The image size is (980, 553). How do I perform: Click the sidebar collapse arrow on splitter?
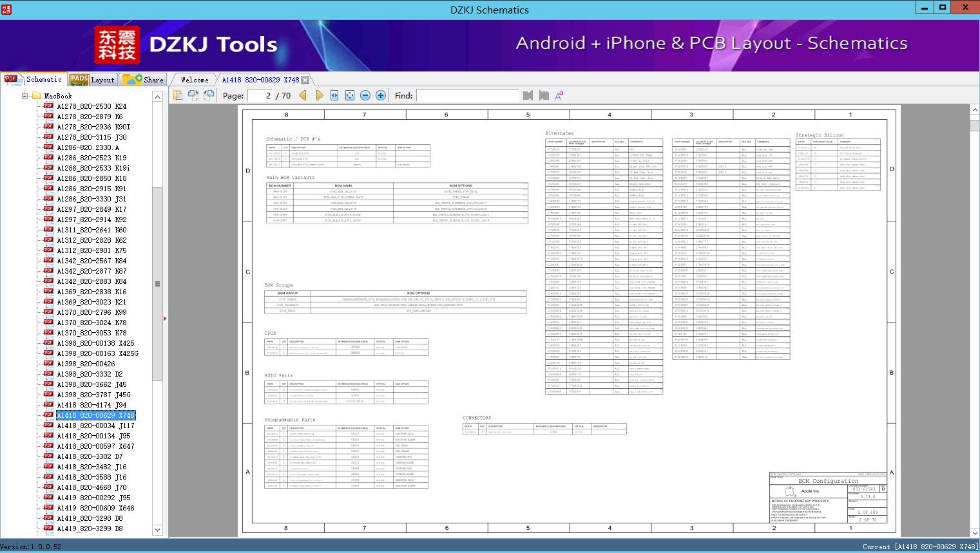coord(166,318)
